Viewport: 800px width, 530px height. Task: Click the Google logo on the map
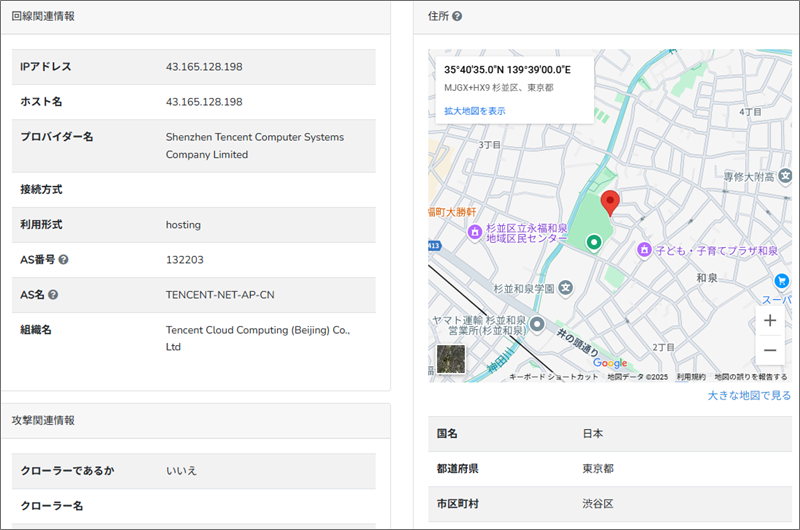pyautogui.click(x=610, y=363)
